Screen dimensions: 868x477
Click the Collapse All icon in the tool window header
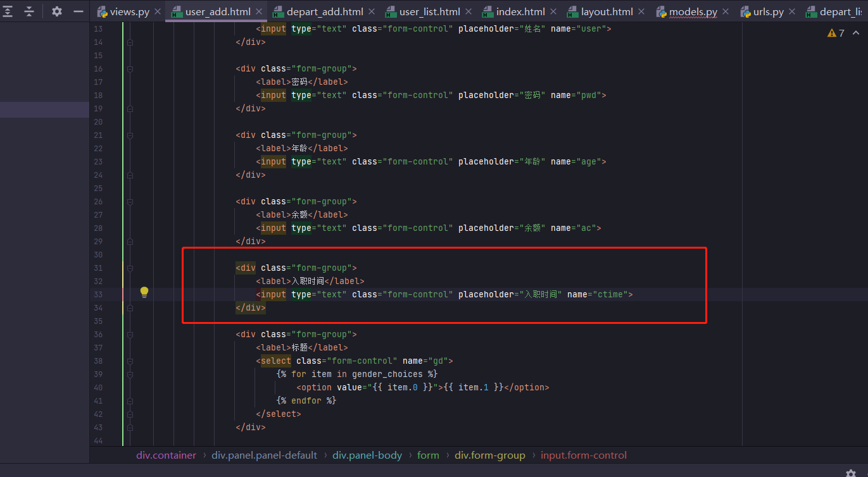pos(29,11)
